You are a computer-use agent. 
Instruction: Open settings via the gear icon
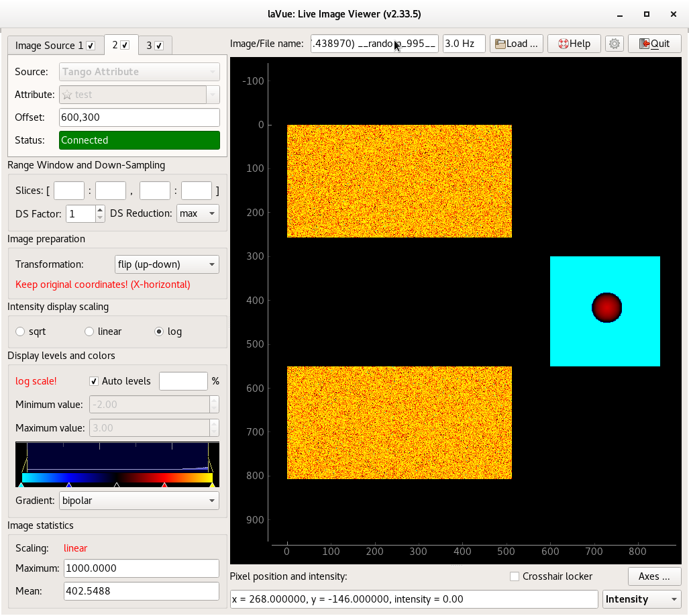pyautogui.click(x=613, y=43)
